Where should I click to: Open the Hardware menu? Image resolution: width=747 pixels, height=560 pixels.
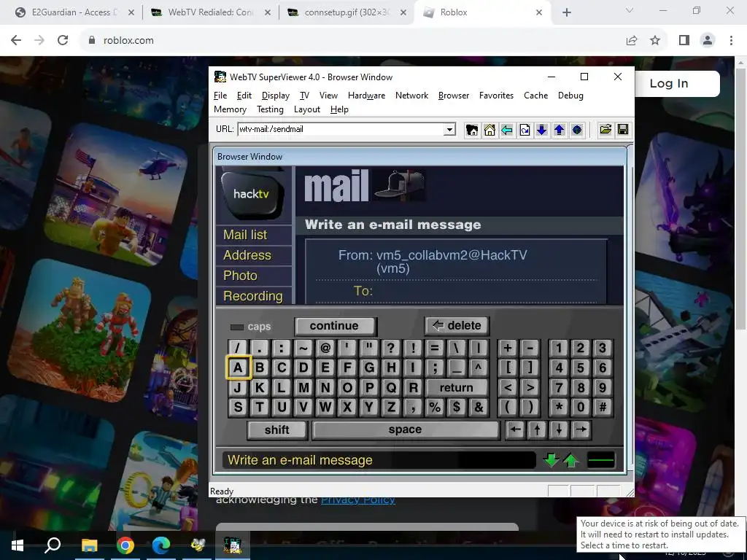[366, 96]
